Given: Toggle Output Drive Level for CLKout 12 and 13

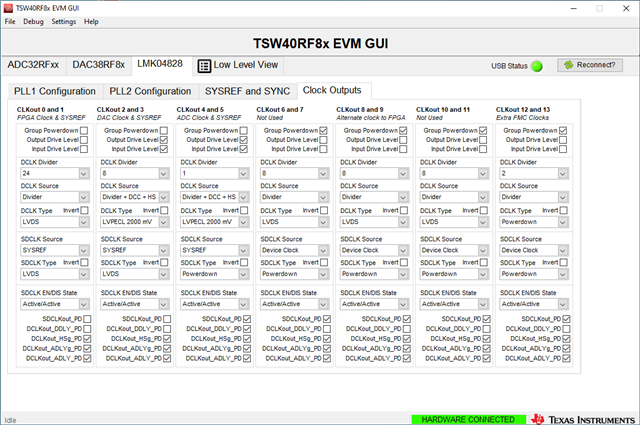Looking at the screenshot, I should pos(563,140).
